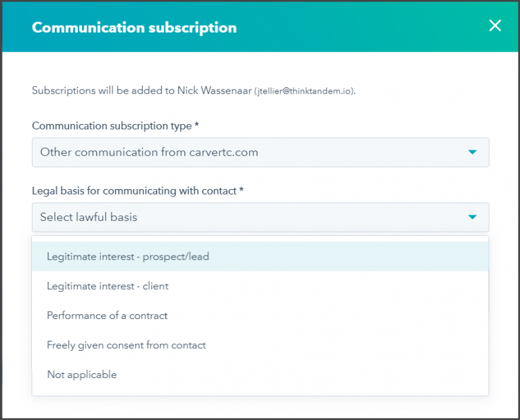This screenshot has height=420, width=520.
Task: Click the jtellier@thinktandem.io email address
Action: [x=305, y=91]
